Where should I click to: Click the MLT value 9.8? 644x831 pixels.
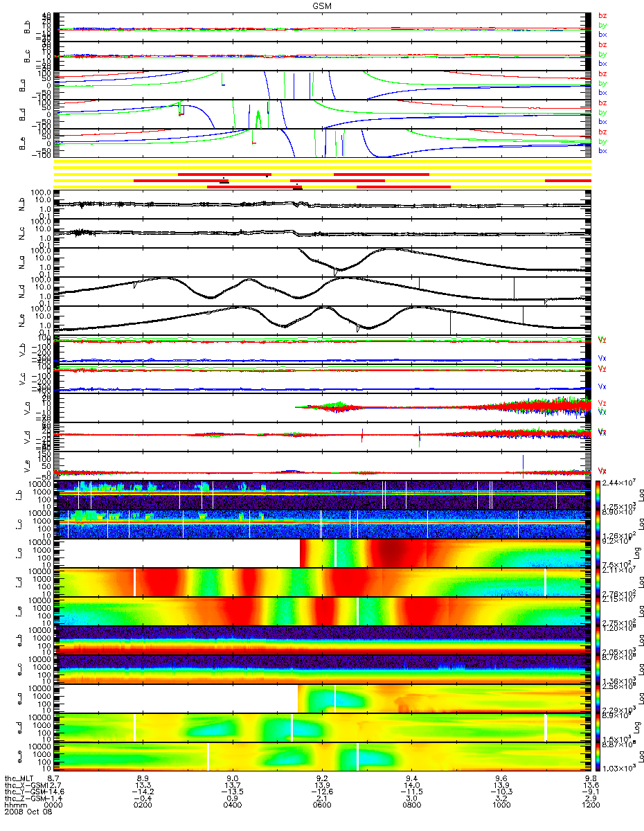click(x=591, y=778)
